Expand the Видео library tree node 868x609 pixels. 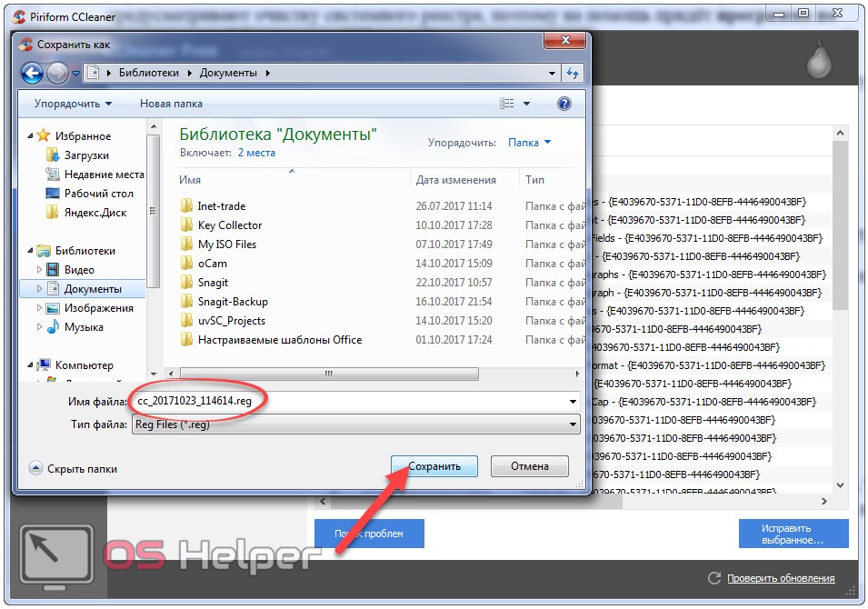(39, 270)
